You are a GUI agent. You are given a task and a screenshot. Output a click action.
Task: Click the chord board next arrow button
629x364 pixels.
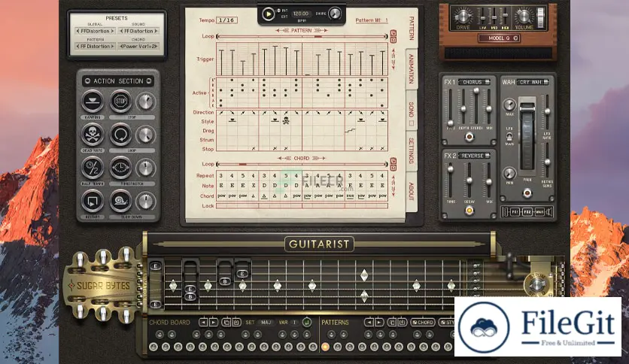(214, 322)
